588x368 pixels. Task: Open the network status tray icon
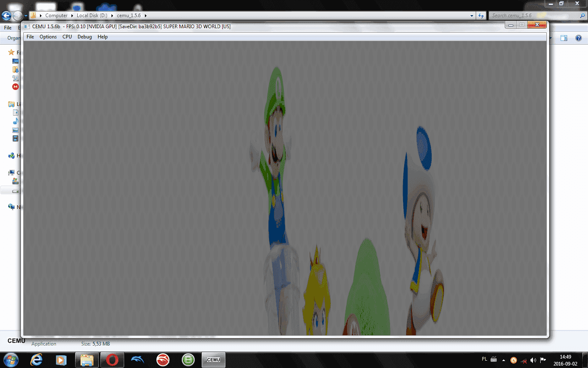pos(523,360)
